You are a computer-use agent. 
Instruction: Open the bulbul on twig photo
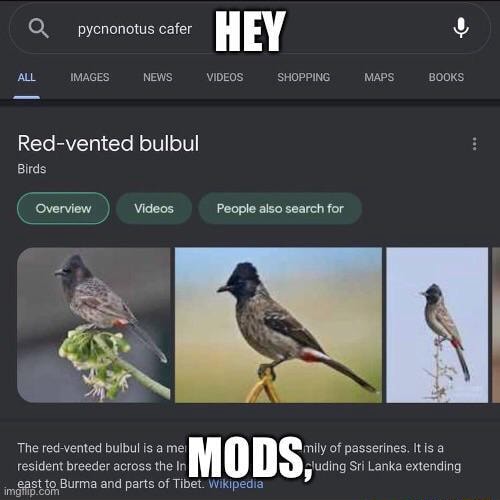coord(437,325)
